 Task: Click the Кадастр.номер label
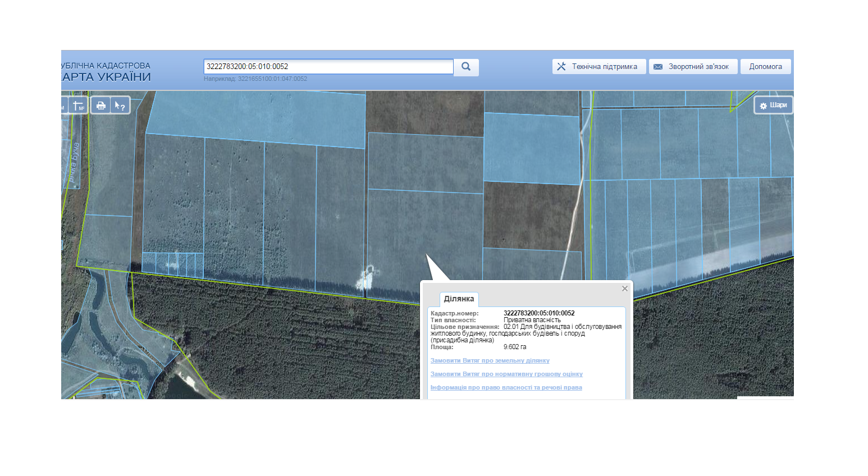[x=455, y=313]
